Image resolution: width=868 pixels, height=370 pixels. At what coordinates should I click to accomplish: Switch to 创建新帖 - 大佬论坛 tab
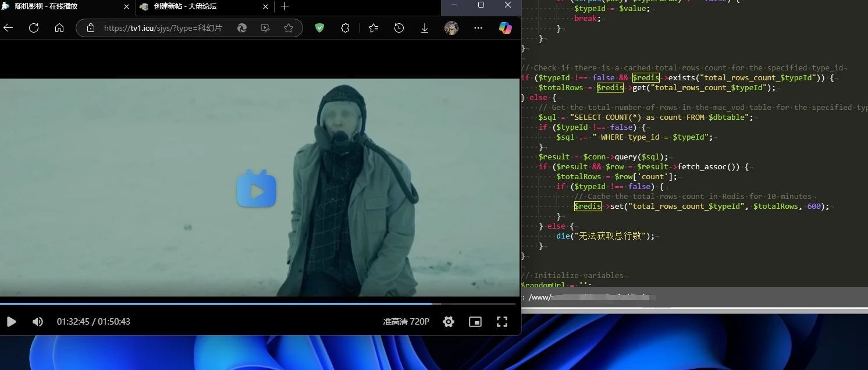point(204,7)
